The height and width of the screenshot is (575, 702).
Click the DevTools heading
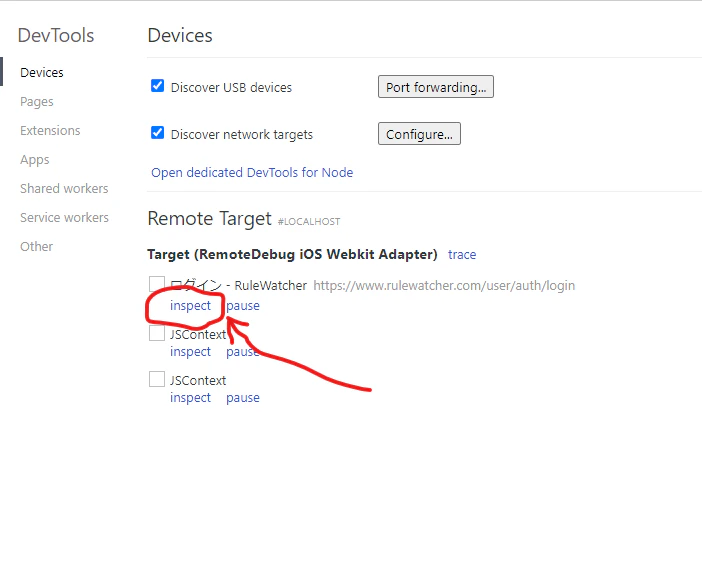click(56, 35)
